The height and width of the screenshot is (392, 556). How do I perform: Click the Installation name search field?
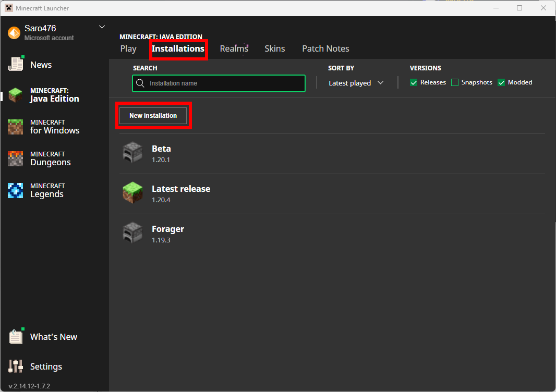[219, 83]
